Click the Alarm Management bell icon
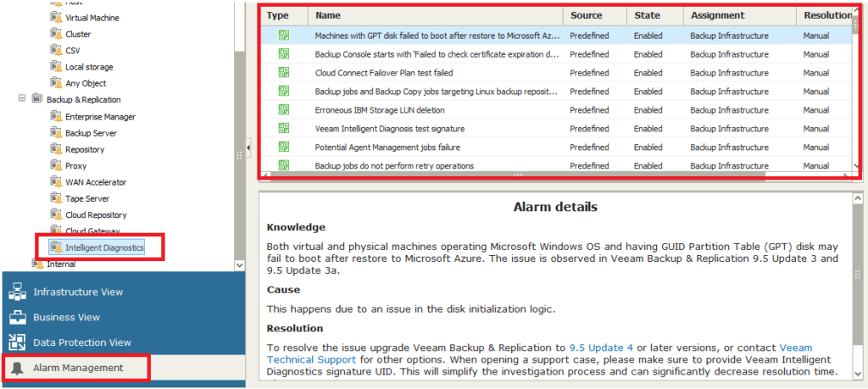Screen dimensions: 868x389 point(18,368)
